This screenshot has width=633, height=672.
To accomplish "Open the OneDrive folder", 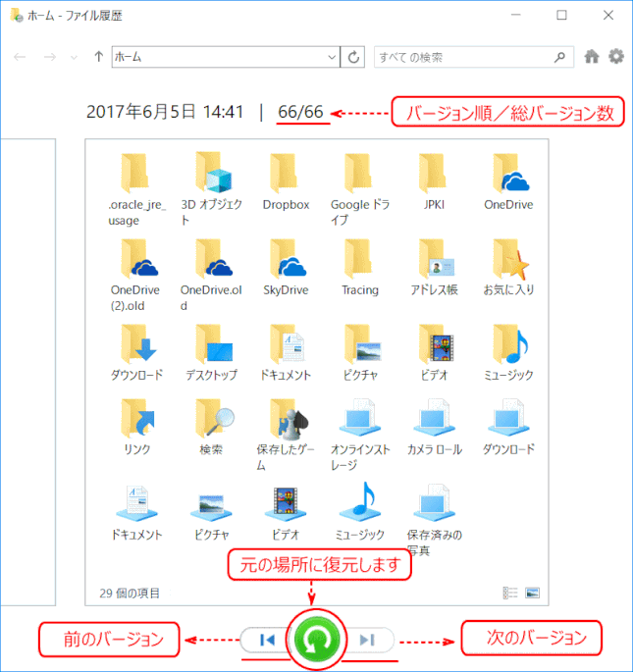I will click(x=508, y=181).
